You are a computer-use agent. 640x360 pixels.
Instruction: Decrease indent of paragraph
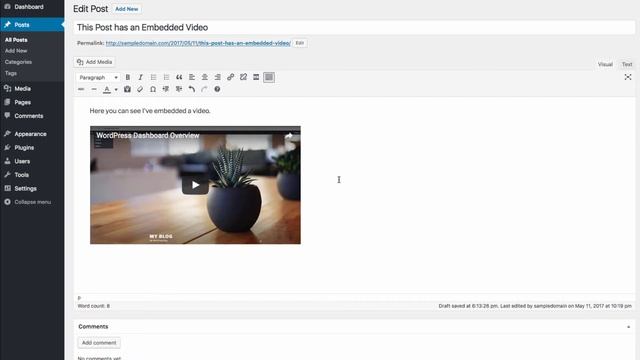166,89
